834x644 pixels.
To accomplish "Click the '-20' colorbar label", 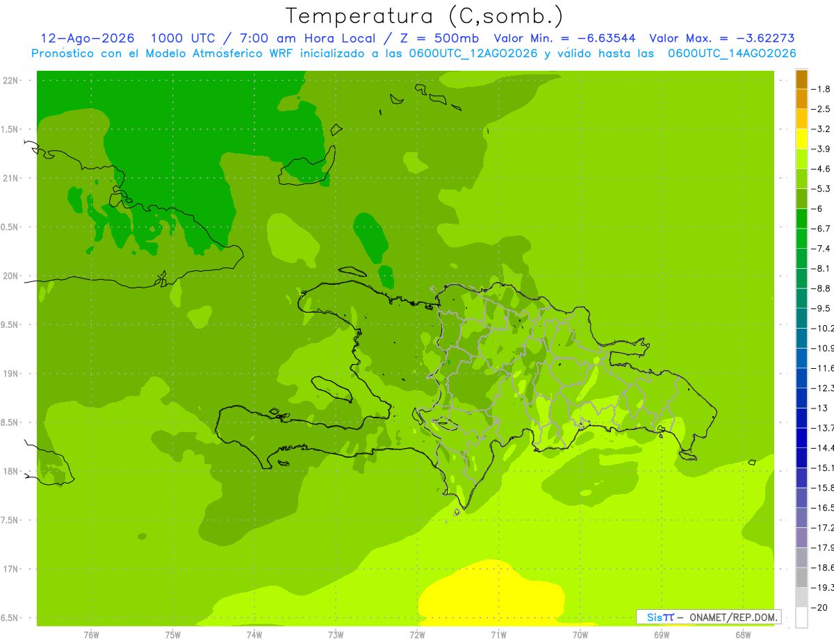I will pyautogui.click(x=819, y=608).
